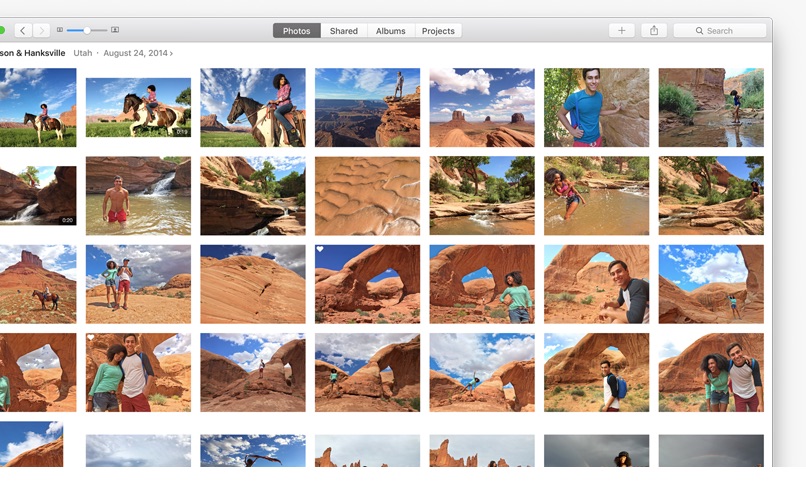806x494 pixels.
Task: Select the man in blue shirt photo
Action: pos(596,107)
